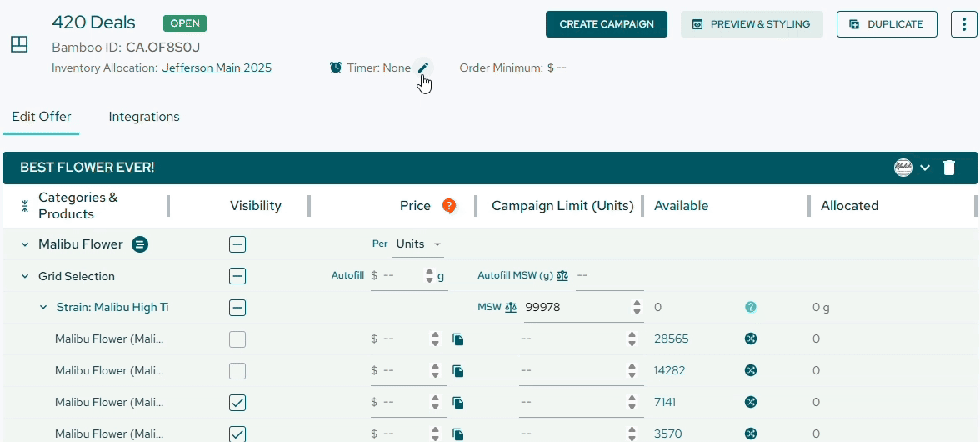This screenshot has width=980, height=442.
Task: Toggle Malibu Flower category visibility checkbox
Action: pos(237,244)
